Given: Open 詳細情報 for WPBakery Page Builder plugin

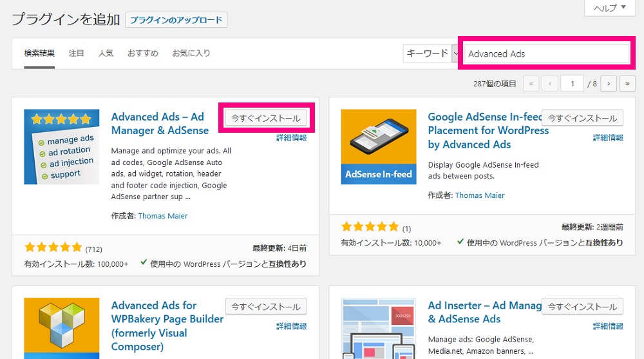Looking at the screenshot, I should click(x=292, y=327).
